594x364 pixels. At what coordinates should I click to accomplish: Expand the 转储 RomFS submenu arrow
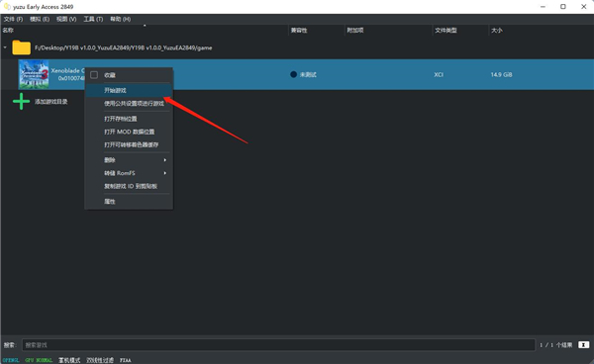coord(164,173)
